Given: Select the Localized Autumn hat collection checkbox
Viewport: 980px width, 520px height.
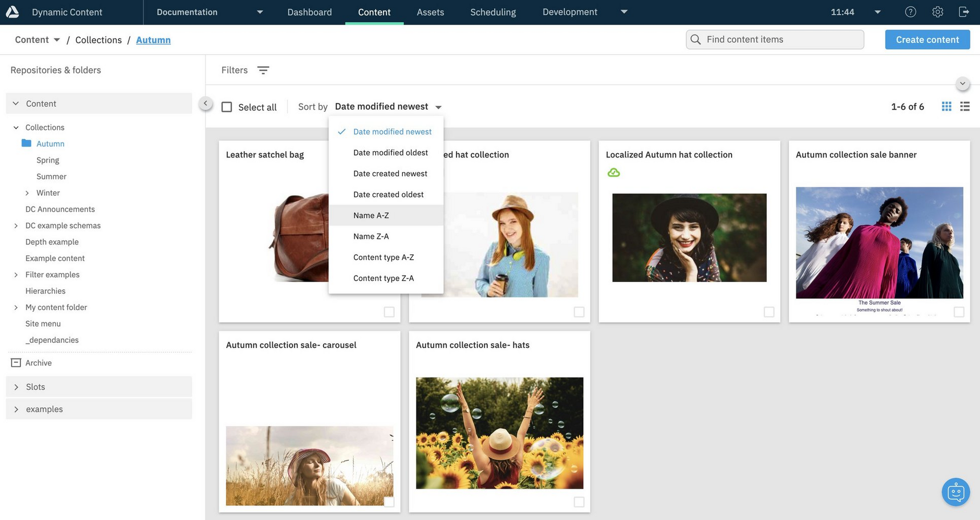Looking at the screenshot, I should [769, 312].
